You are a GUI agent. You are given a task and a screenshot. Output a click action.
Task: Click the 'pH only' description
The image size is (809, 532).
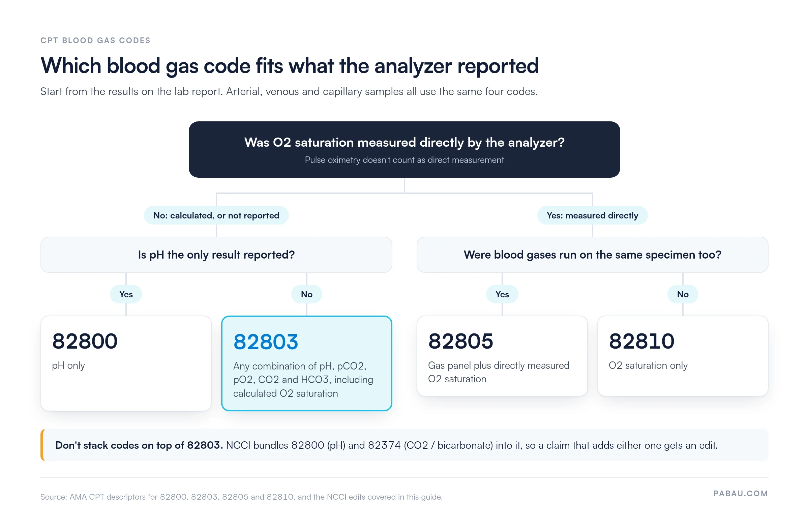coord(68,365)
